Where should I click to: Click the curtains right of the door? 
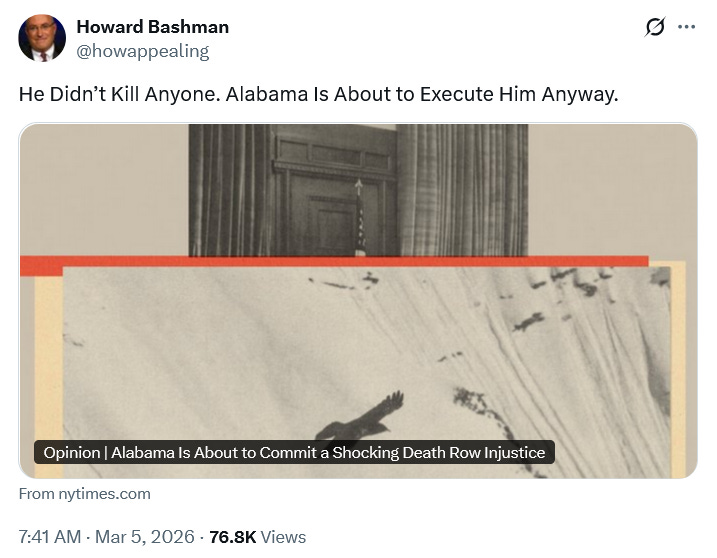(x=462, y=190)
